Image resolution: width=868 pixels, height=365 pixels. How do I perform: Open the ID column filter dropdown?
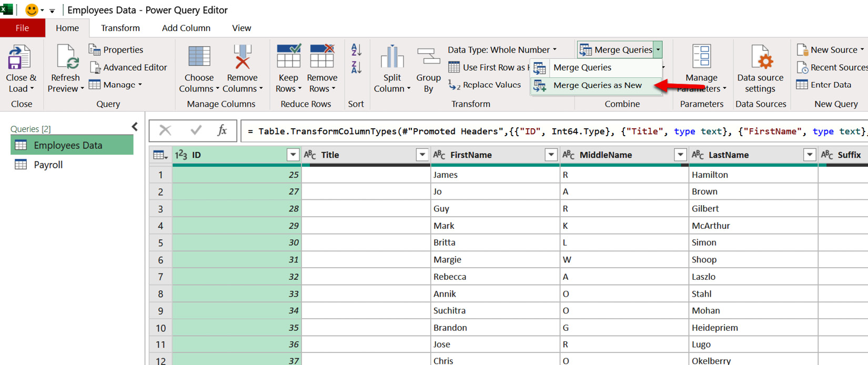click(293, 155)
